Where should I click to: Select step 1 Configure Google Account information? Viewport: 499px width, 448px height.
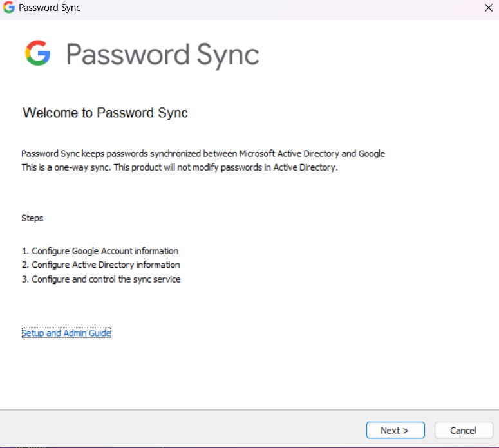point(100,251)
